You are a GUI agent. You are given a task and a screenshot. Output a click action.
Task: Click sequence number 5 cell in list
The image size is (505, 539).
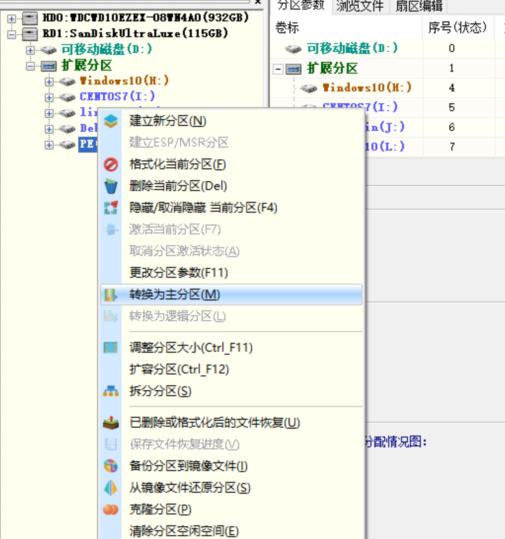point(452,108)
